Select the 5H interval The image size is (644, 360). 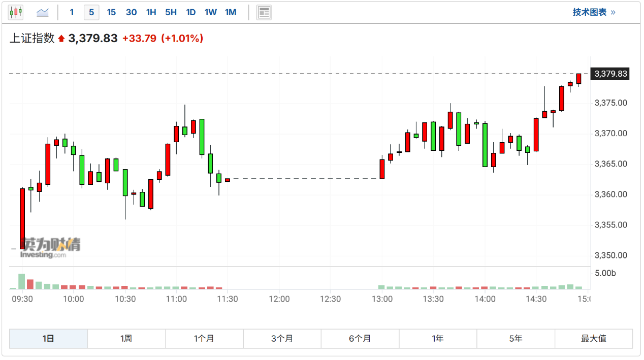click(171, 12)
